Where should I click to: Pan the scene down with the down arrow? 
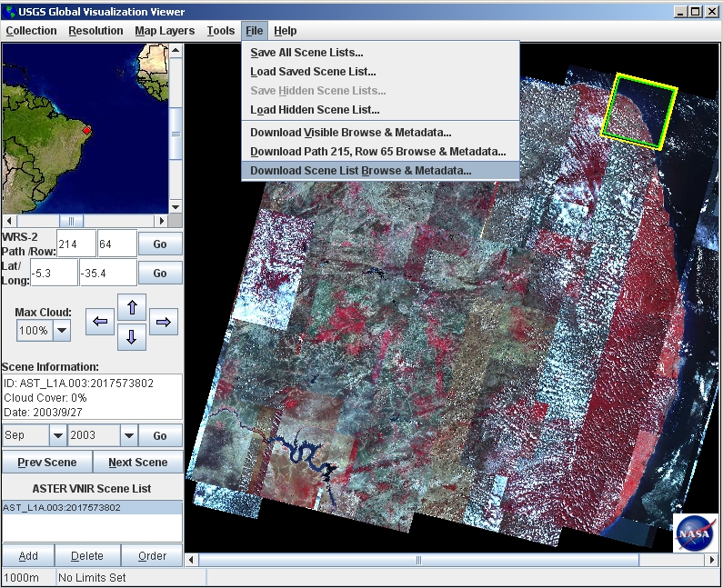pos(132,337)
